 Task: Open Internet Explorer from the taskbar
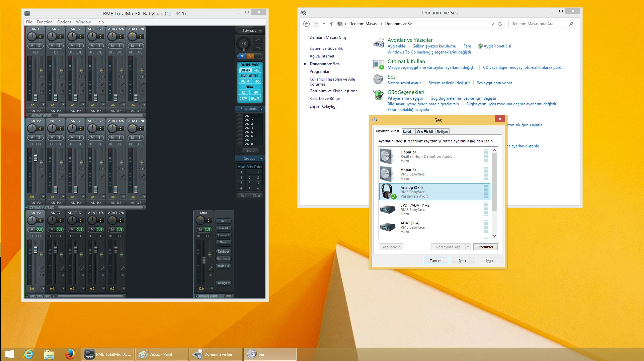pyautogui.click(x=29, y=354)
